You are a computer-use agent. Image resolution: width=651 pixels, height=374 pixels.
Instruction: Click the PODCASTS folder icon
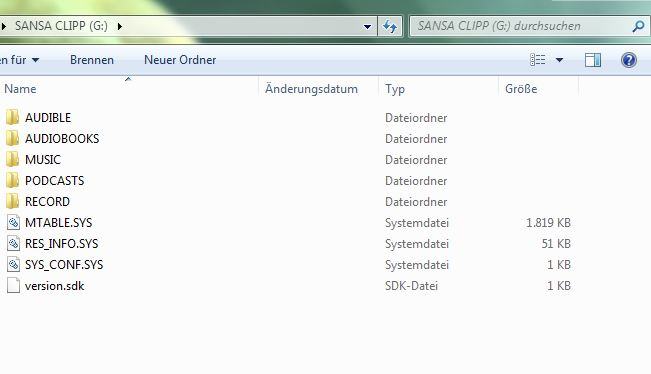pos(12,181)
